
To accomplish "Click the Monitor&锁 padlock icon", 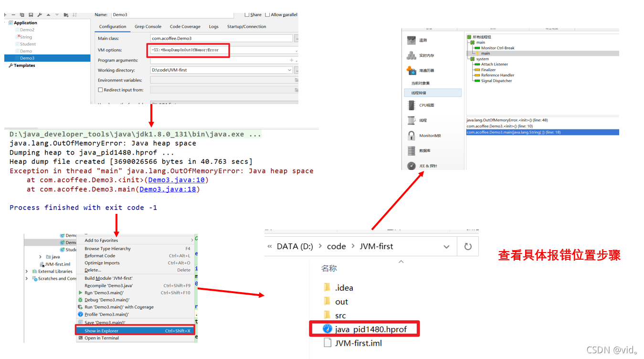I will [412, 136].
